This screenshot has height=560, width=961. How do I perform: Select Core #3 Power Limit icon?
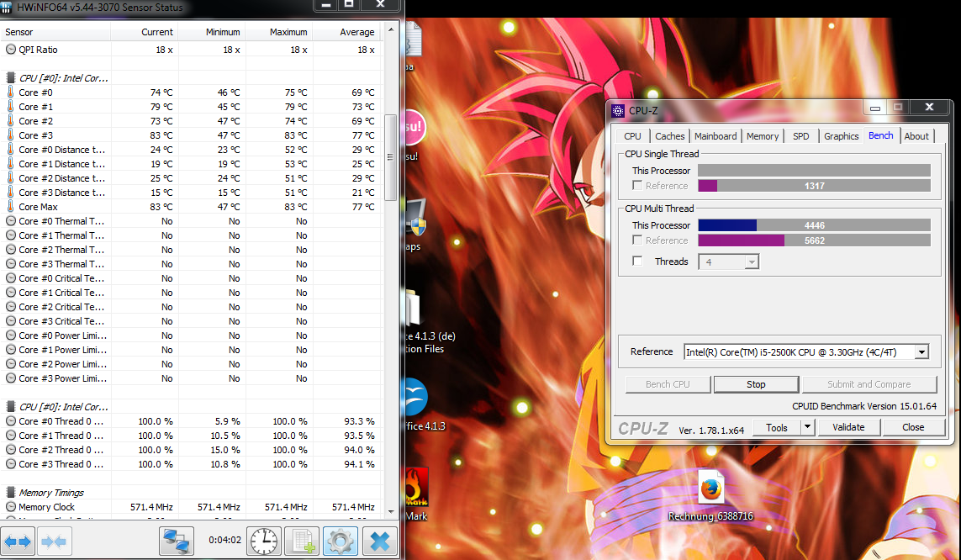(x=10, y=378)
